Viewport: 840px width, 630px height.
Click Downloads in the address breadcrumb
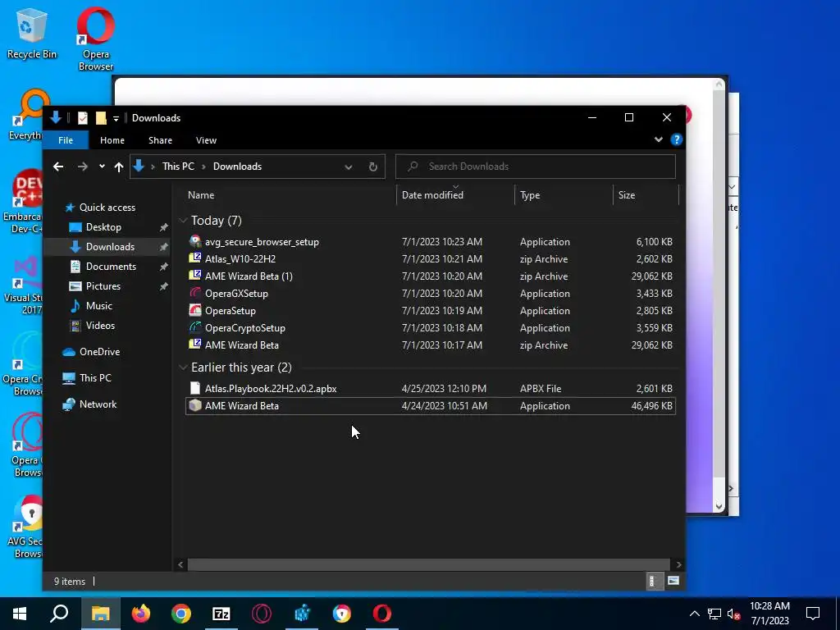[237, 167]
